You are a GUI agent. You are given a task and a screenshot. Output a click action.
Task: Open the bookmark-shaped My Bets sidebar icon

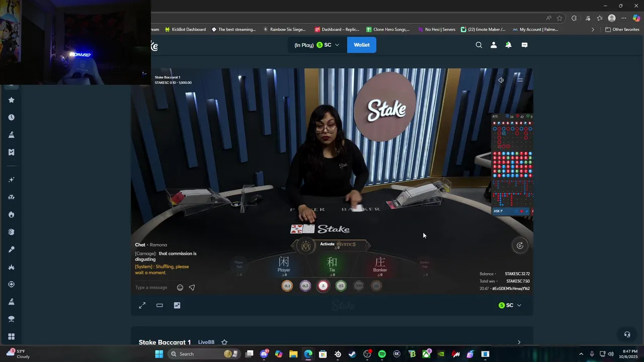point(11,152)
